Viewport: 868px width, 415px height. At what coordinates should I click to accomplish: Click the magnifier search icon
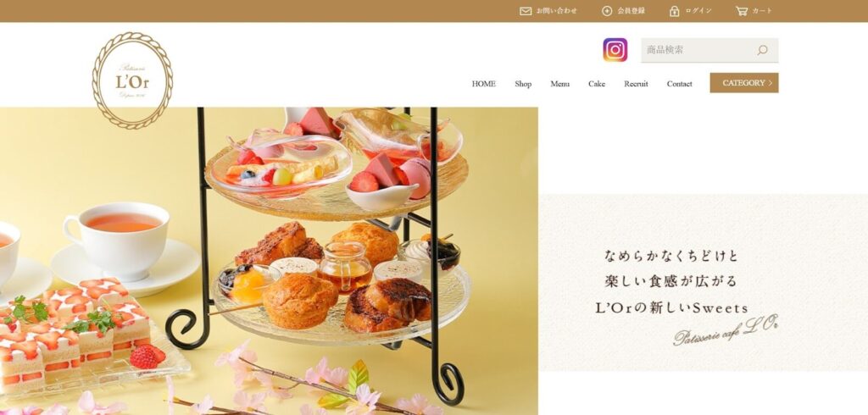(762, 50)
